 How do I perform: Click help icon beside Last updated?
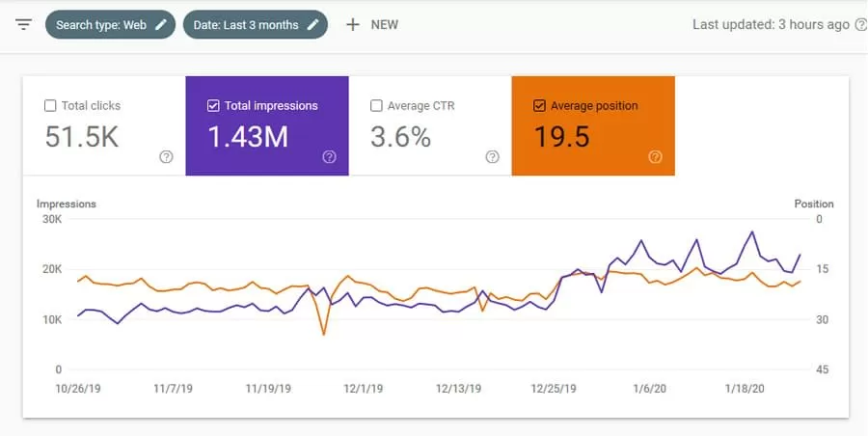click(860, 25)
